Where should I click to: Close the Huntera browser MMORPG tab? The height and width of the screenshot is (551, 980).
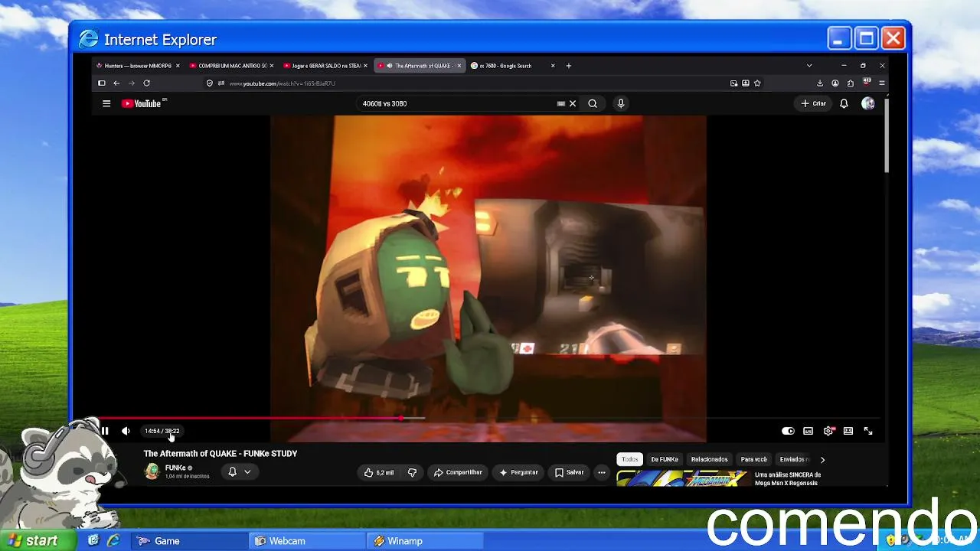[x=178, y=66]
